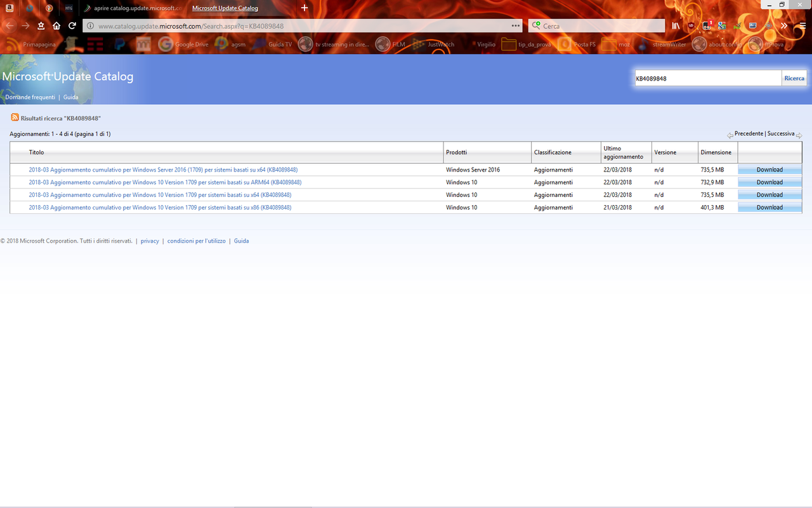Go back to the previous page

(10, 26)
